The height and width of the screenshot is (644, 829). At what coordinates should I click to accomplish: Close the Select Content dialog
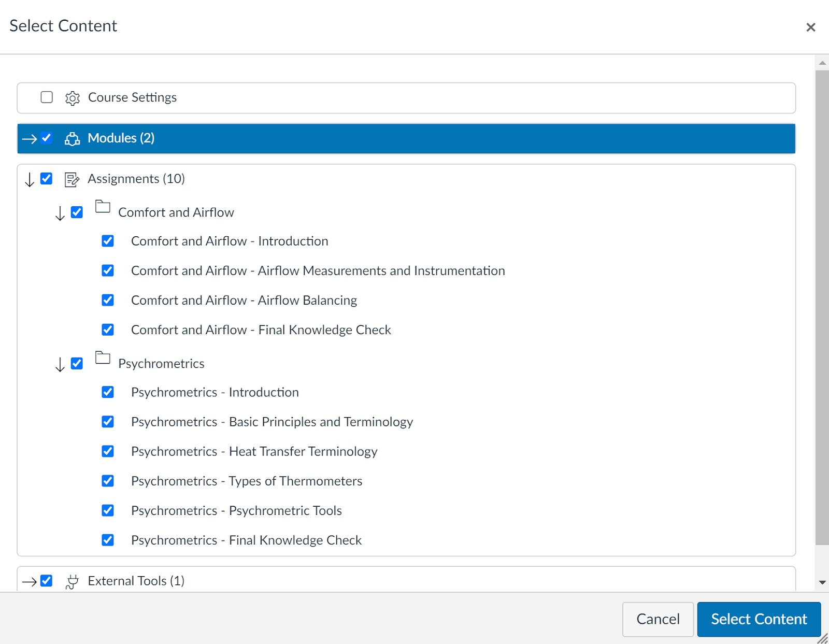pos(811,27)
